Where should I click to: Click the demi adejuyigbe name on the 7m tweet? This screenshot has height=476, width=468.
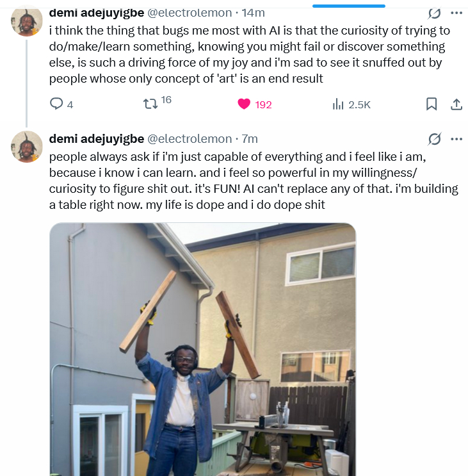tap(96, 138)
